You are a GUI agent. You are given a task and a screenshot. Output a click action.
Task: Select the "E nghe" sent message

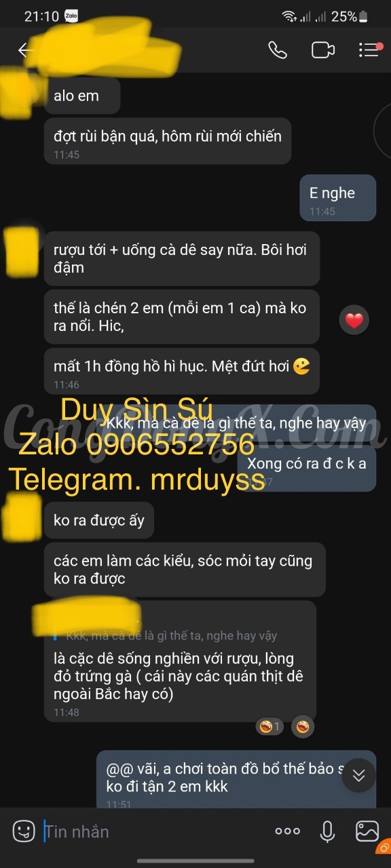pos(338,197)
